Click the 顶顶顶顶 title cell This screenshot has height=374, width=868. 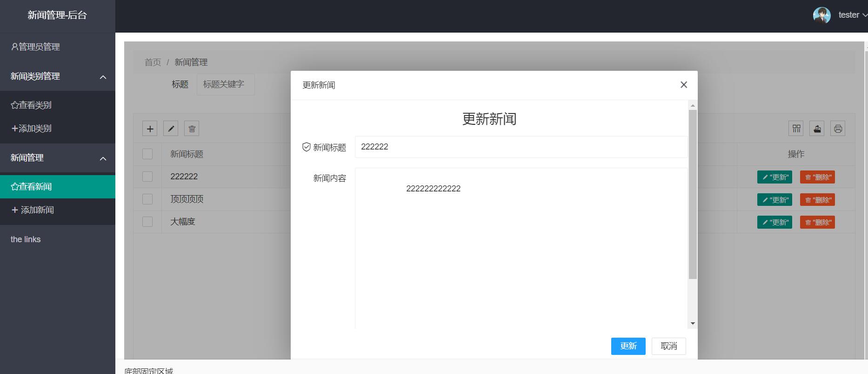[x=187, y=199]
